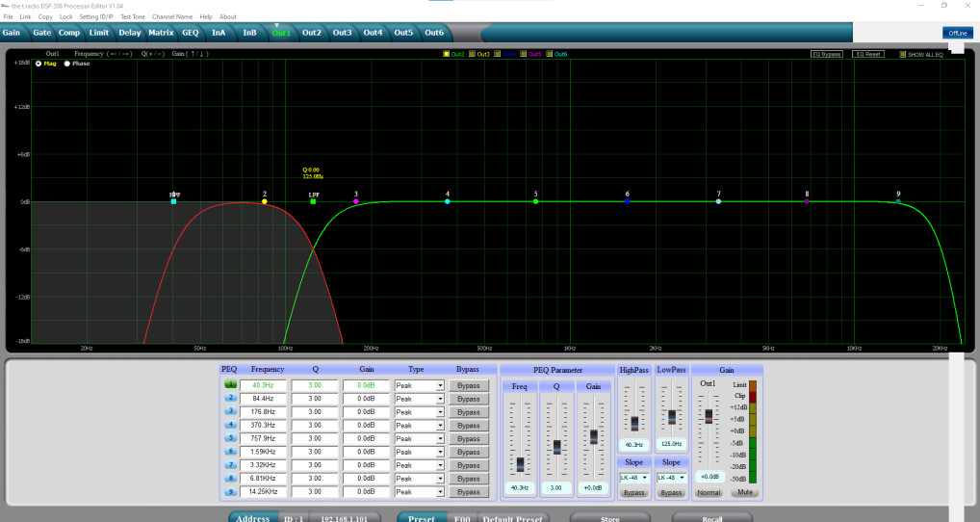Select PEQ band 6 button
This screenshot has width=980, height=522.
pyautogui.click(x=230, y=452)
